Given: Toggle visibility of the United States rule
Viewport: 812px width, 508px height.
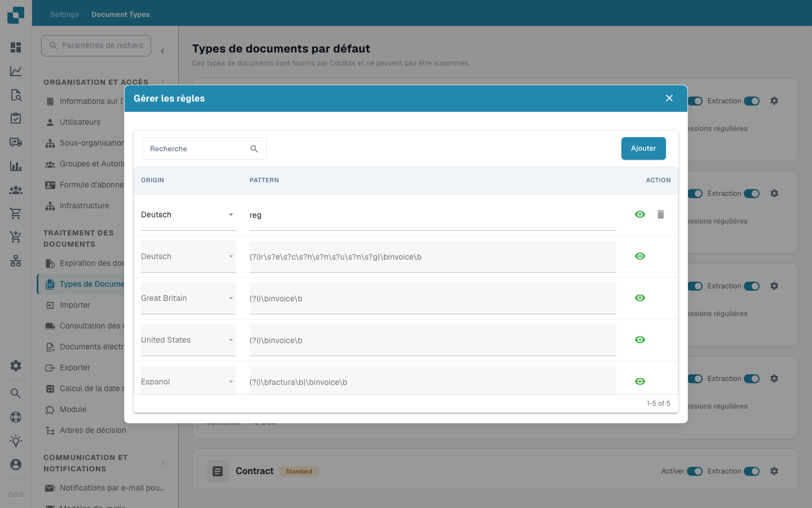Looking at the screenshot, I should point(640,340).
